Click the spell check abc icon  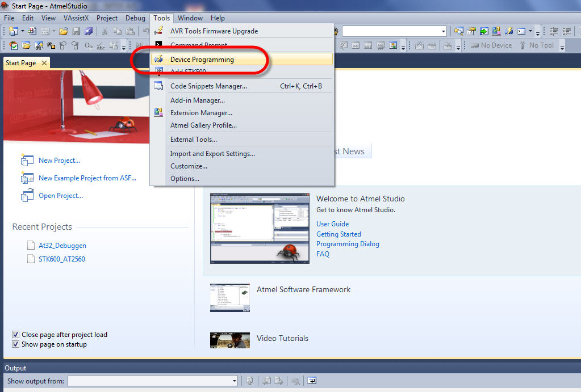pos(101,45)
